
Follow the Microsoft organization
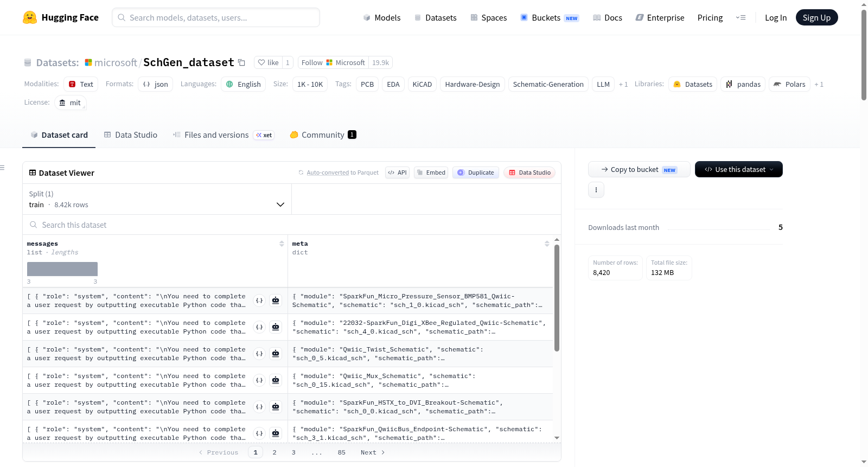[x=333, y=62]
